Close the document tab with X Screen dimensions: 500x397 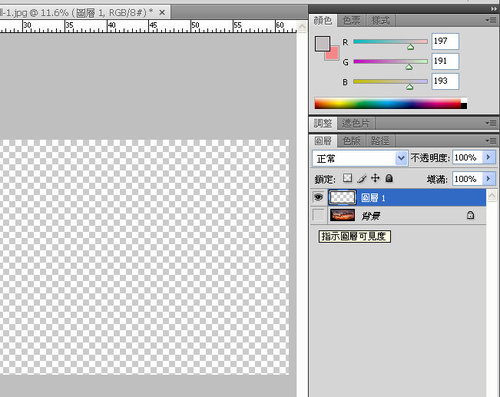tap(162, 13)
